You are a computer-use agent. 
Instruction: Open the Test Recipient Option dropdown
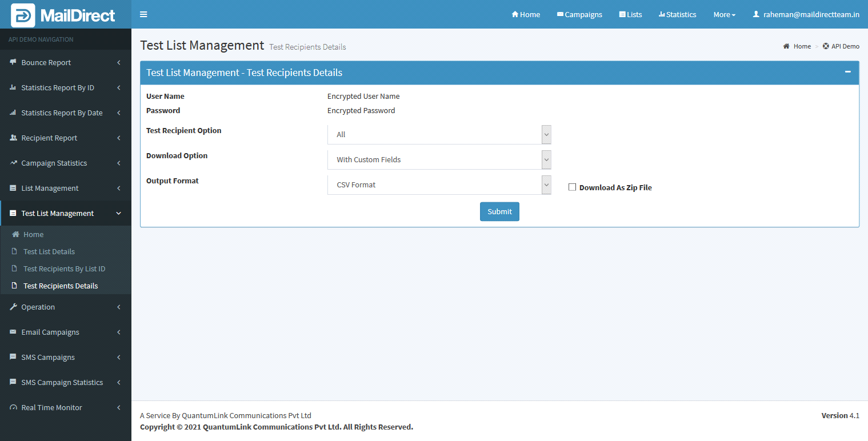tap(439, 135)
